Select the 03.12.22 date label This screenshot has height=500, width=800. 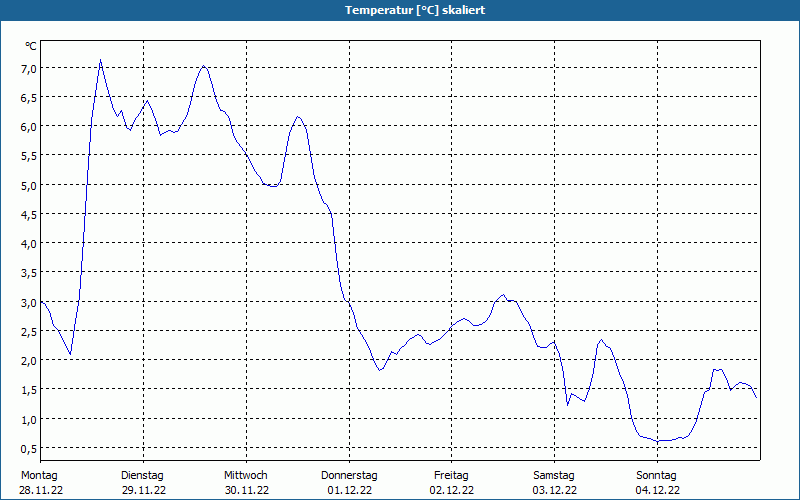coord(555,490)
